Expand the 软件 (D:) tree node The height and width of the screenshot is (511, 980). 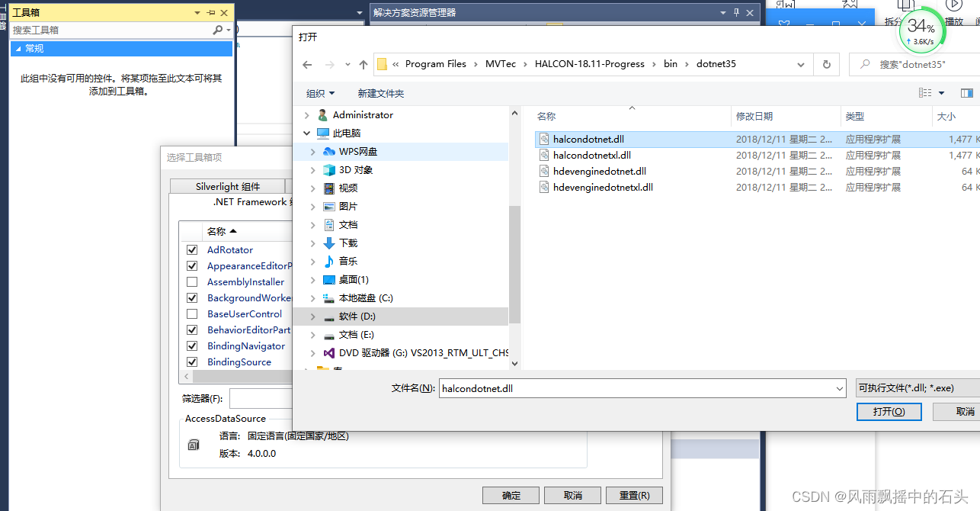point(312,317)
